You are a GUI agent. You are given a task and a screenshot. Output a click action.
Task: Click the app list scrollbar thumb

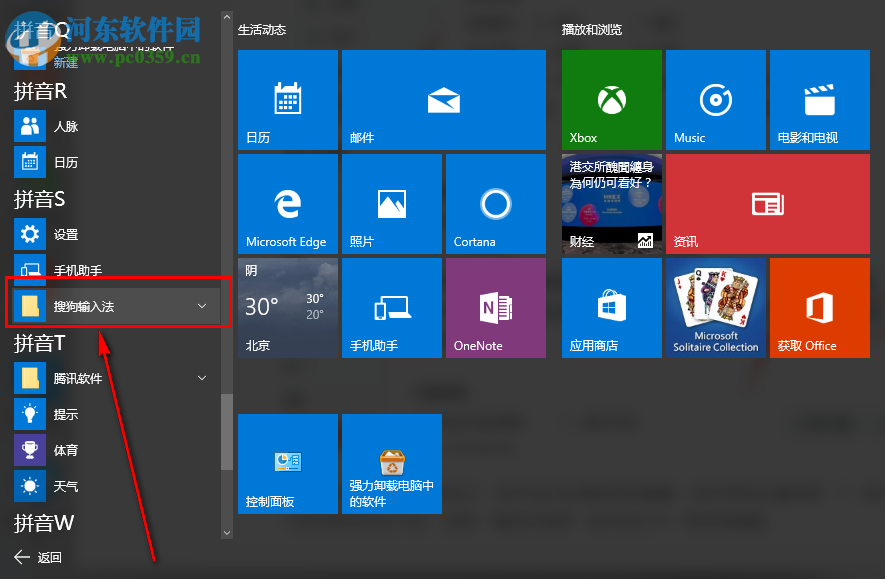point(227,432)
